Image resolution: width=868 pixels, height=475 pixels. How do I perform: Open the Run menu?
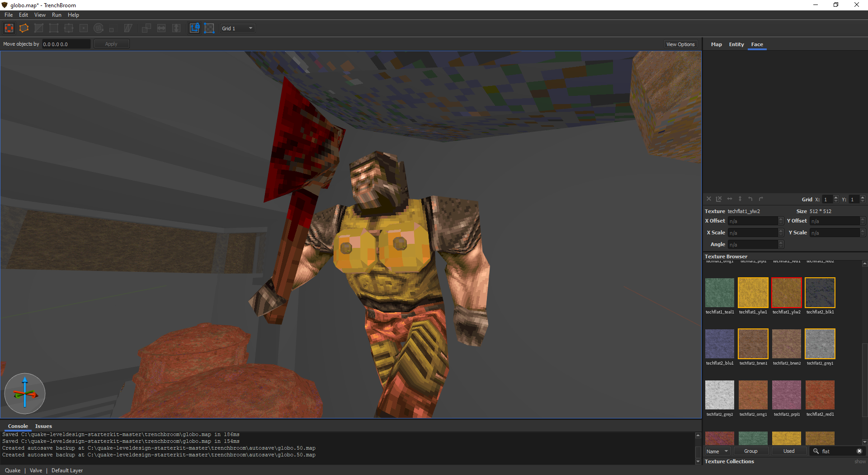click(57, 15)
